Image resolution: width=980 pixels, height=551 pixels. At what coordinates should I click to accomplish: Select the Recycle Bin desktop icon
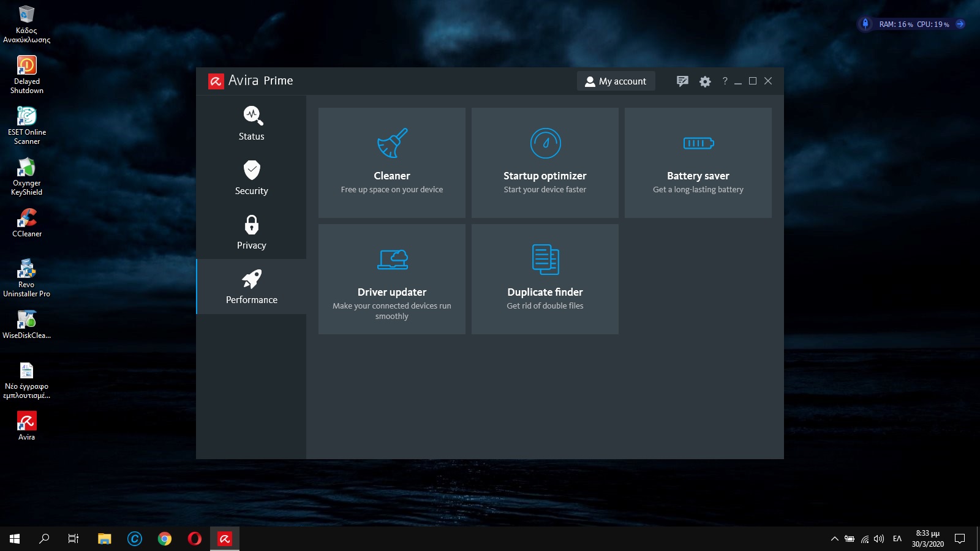point(26,24)
